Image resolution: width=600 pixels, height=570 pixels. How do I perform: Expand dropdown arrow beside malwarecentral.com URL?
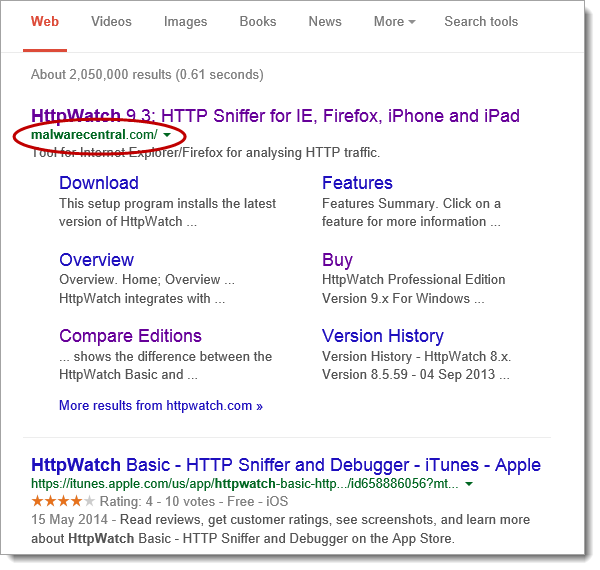[x=167, y=135]
